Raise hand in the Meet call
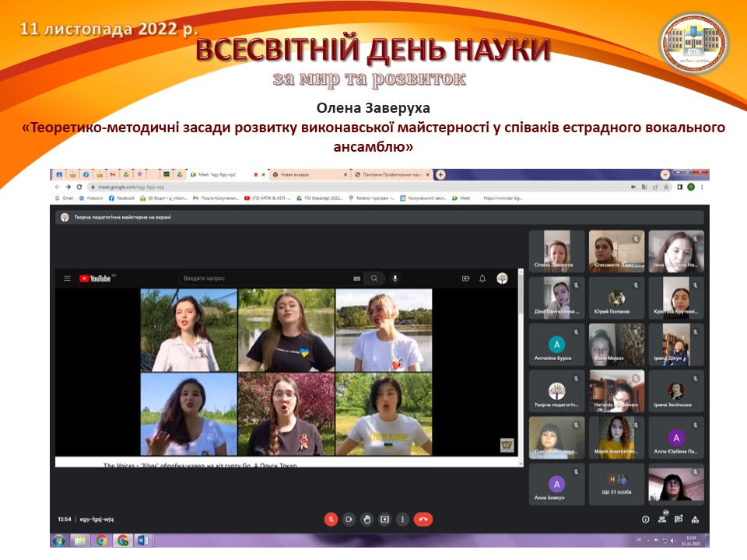Viewport: 747px width, 560px height. [x=366, y=519]
